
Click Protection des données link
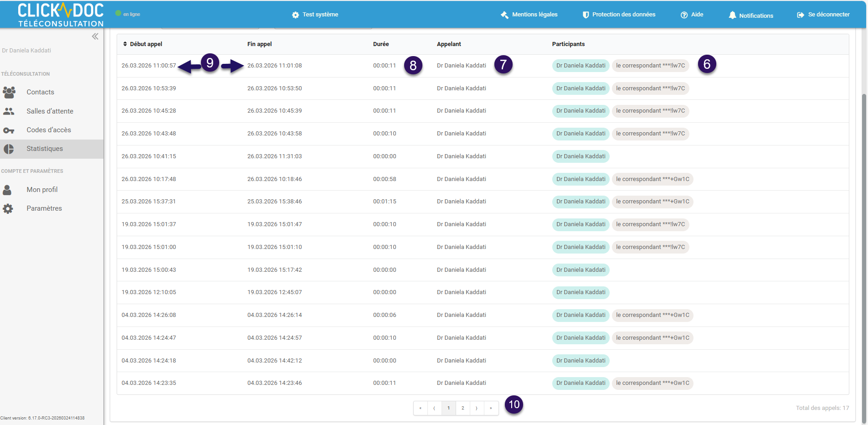coord(619,15)
